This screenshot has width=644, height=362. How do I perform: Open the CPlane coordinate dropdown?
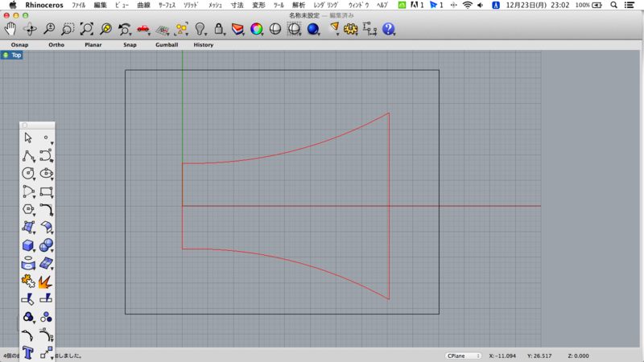pos(464,356)
